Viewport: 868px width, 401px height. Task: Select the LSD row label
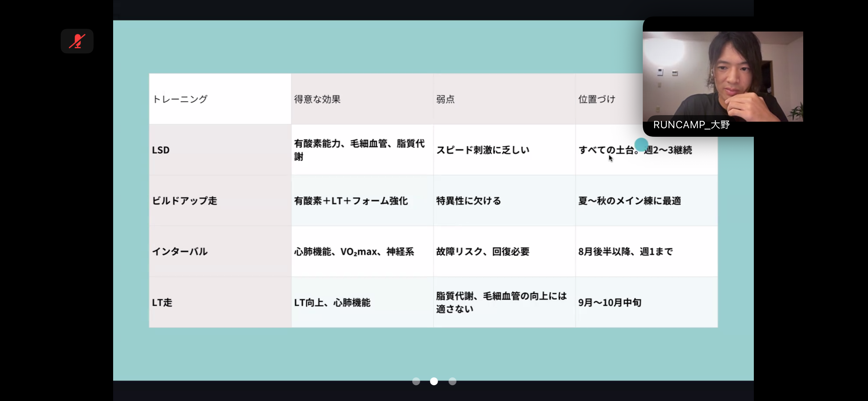point(161,150)
